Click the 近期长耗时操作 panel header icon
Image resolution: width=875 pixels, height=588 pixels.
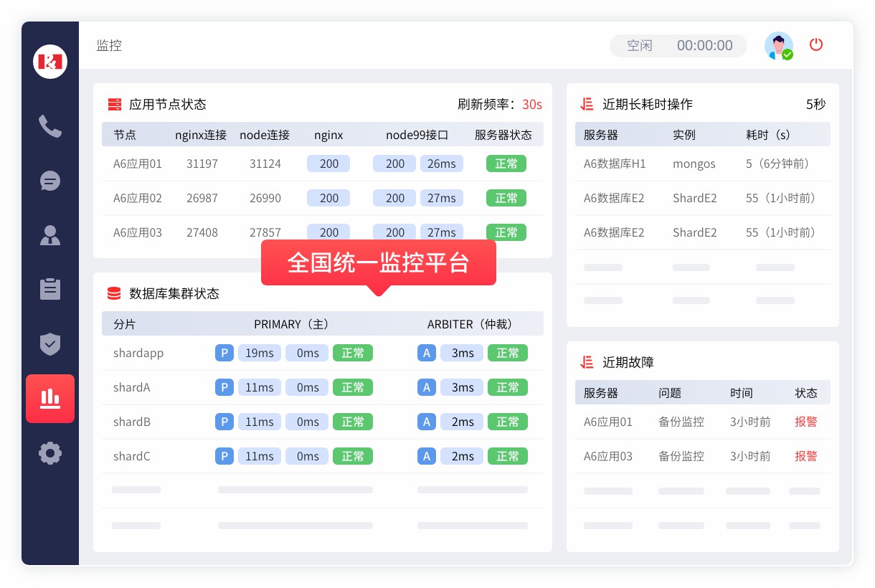click(x=586, y=104)
